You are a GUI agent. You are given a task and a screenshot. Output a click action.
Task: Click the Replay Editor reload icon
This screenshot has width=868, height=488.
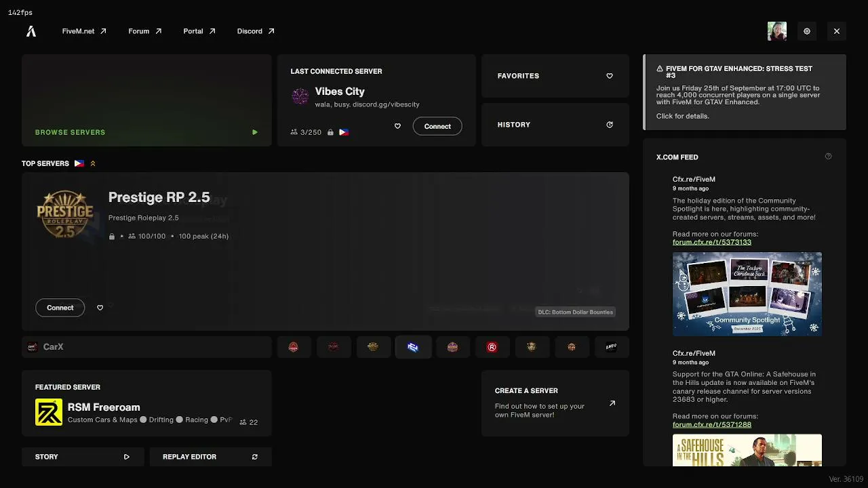click(x=255, y=457)
